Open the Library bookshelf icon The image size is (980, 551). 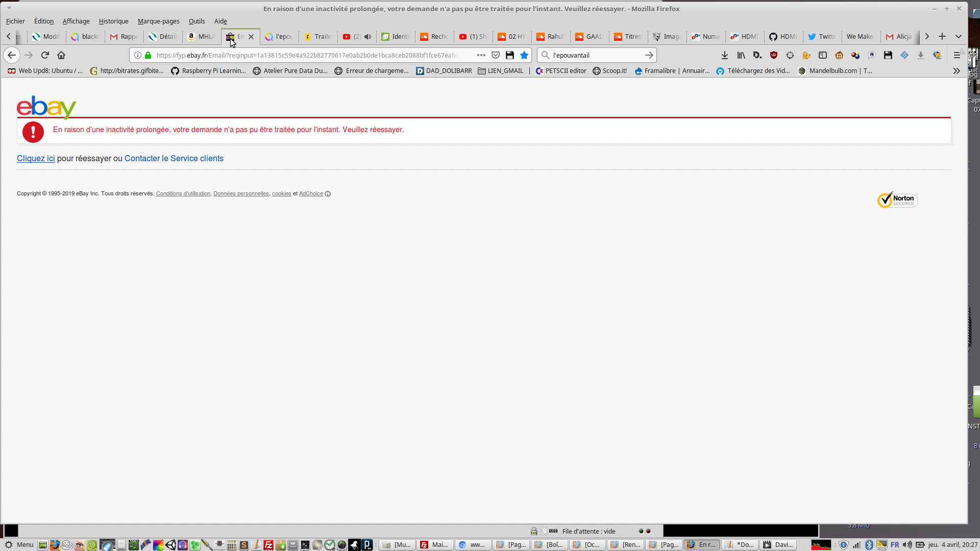pyautogui.click(x=741, y=55)
